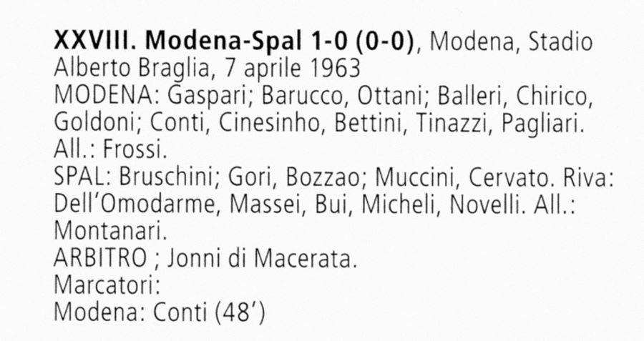
Task: Select the coach name Frossi
Action: (135, 150)
